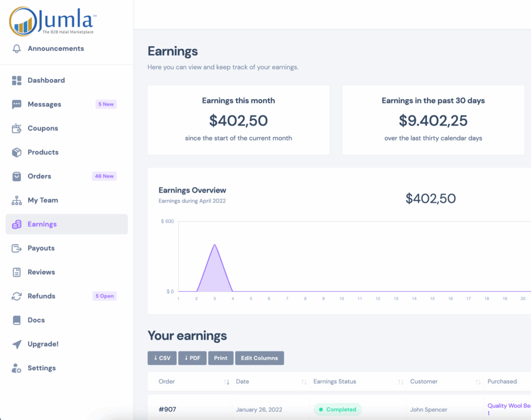Click the Dashboard grid icon
The height and width of the screenshot is (420, 531).
[x=17, y=80]
